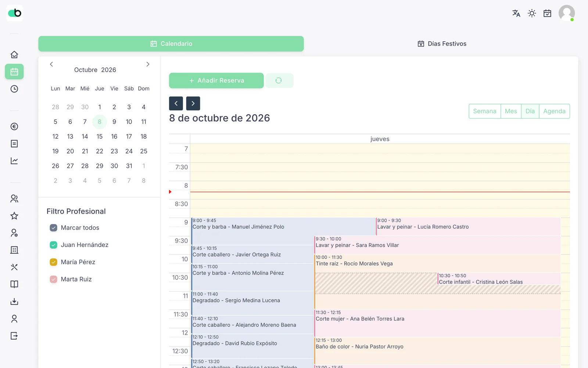Open the document list icon in sidebar
The height and width of the screenshot is (368, 588).
(x=14, y=144)
